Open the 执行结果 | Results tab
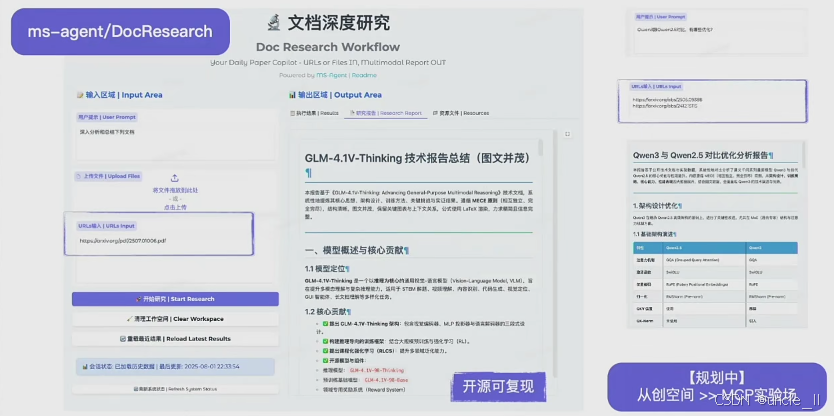Image resolution: width=834 pixels, height=416 pixels. click(314, 113)
